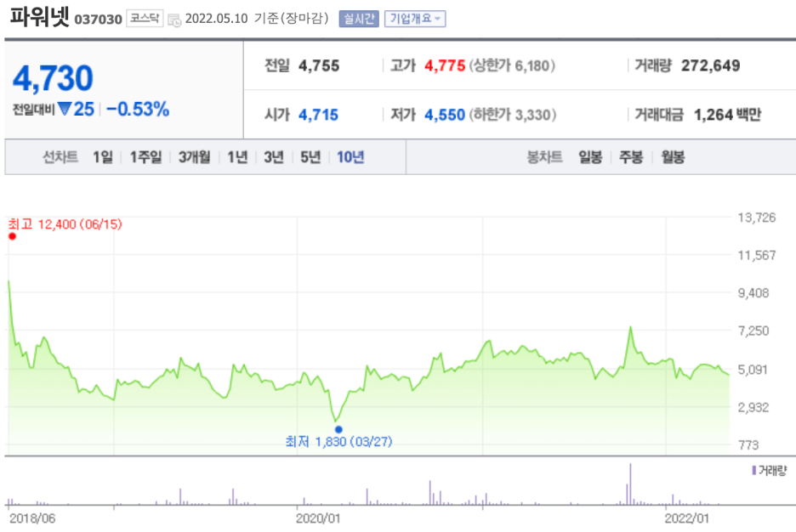Click the 773 price axis label
796x532 pixels.
pyautogui.click(x=748, y=445)
